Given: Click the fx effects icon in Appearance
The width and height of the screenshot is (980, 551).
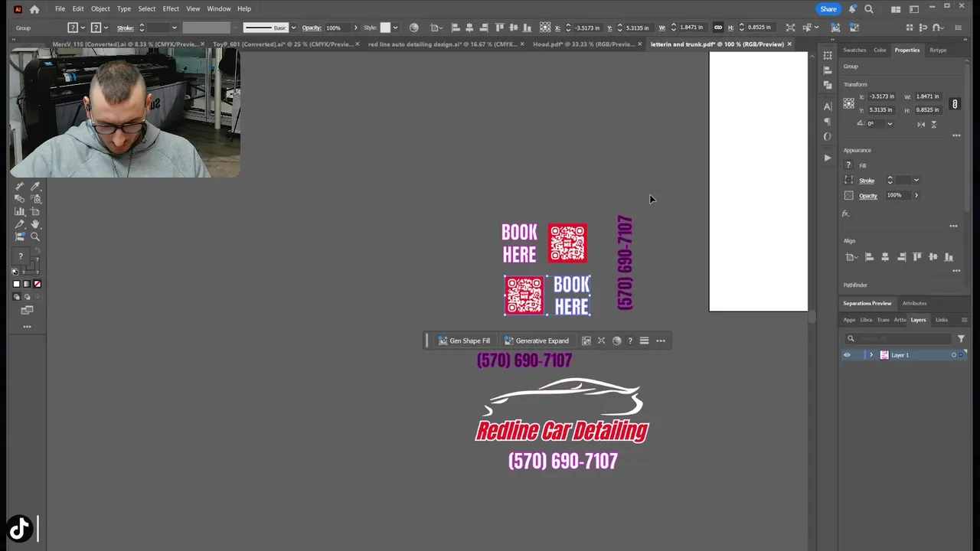Looking at the screenshot, I should point(846,214).
